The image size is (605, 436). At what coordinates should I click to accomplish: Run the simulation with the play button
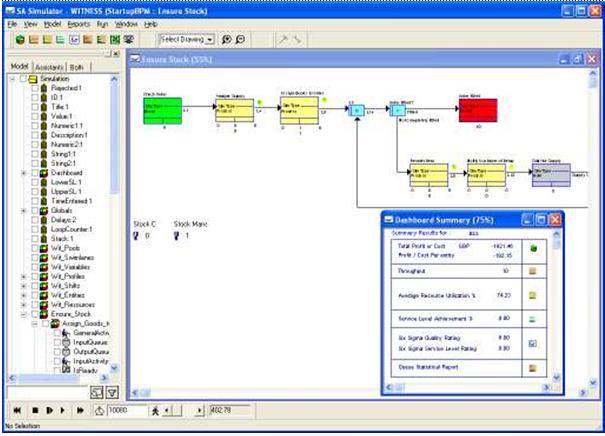point(63,411)
